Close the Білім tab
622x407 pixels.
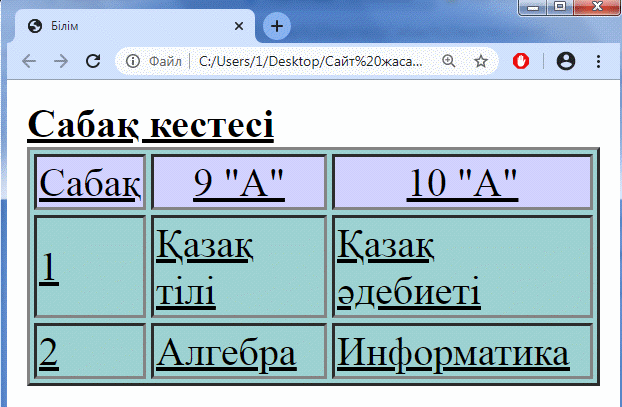pyautogui.click(x=239, y=26)
